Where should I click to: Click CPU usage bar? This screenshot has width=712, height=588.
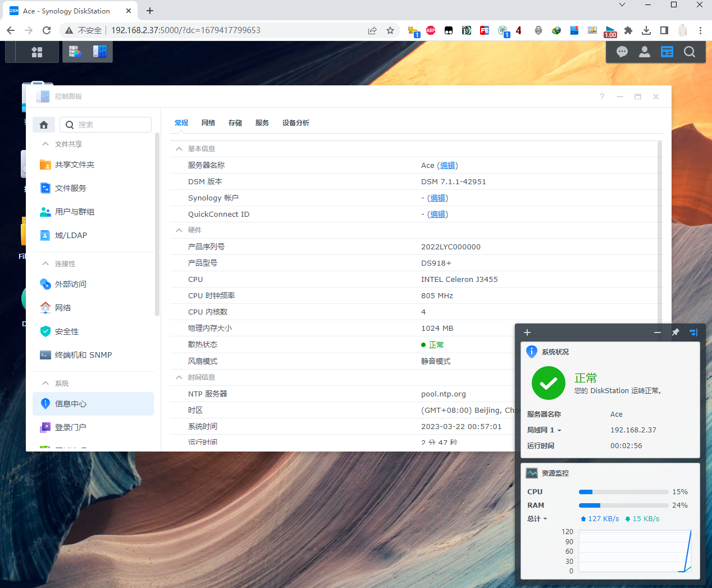(x=623, y=492)
